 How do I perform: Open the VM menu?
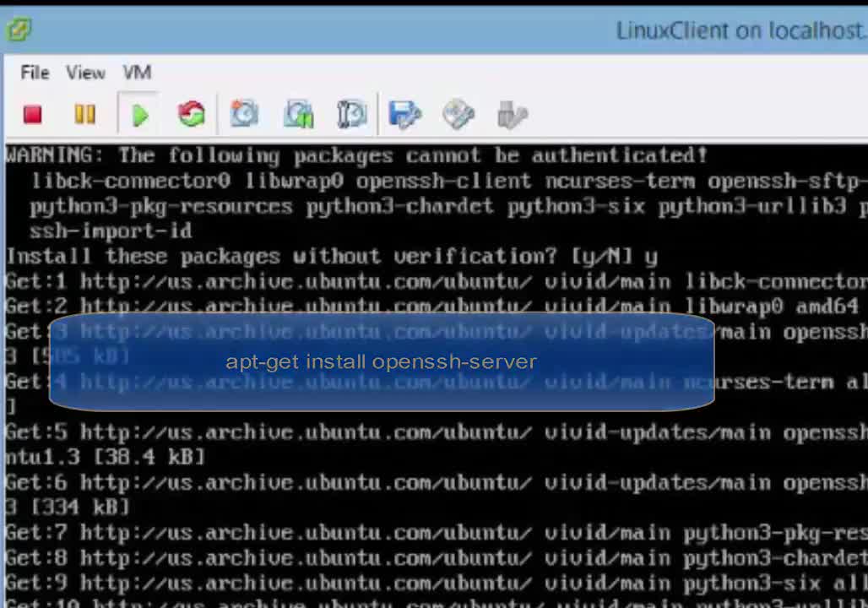pos(137,73)
